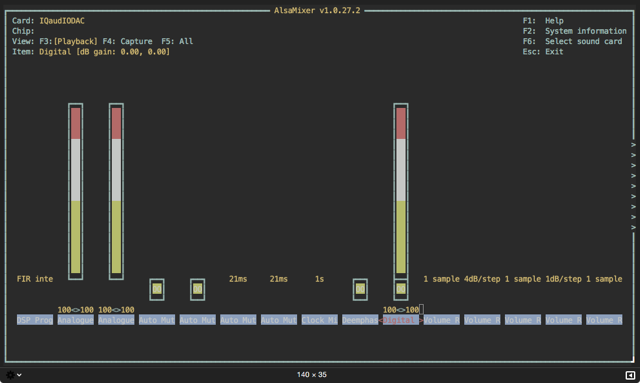Toggle the second Auto Mute switch box
640x383 pixels.
(198, 289)
